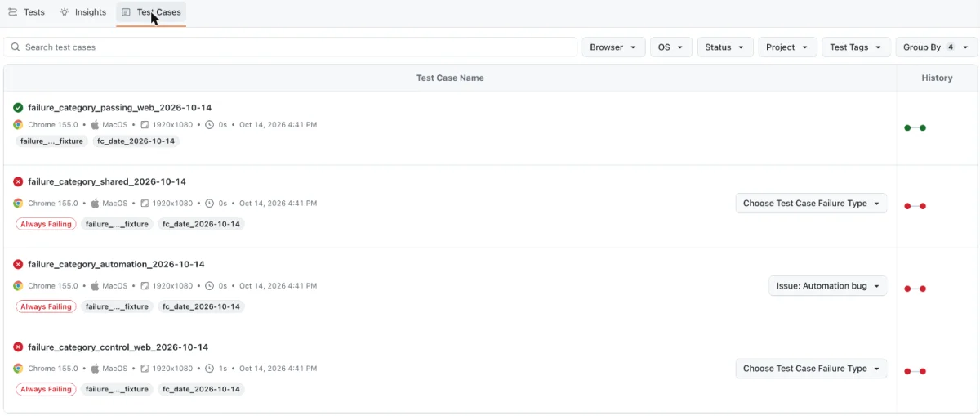This screenshot has height=416, width=980.
Task: Click the Search test cases field
Action: click(x=290, y=47)
